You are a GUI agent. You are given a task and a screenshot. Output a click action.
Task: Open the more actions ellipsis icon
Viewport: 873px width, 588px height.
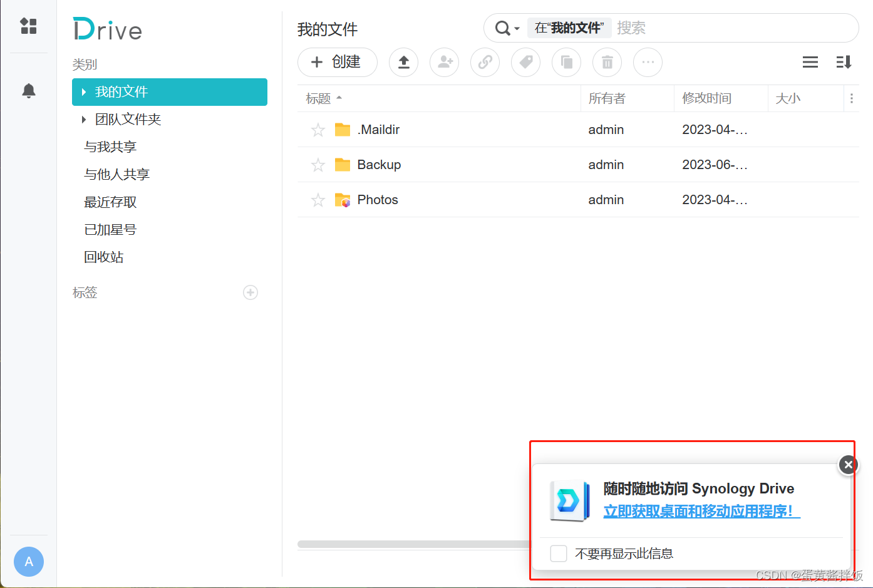click(648, 62)
